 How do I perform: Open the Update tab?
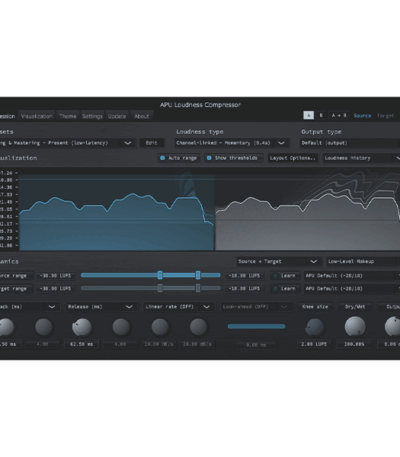click(x=117, y=116)
